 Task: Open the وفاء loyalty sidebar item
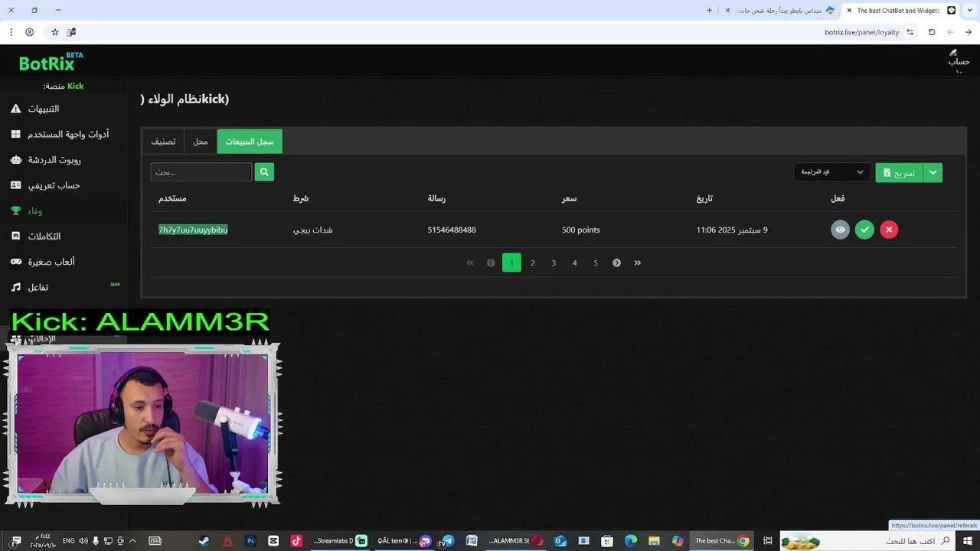(x=35, y=210)
